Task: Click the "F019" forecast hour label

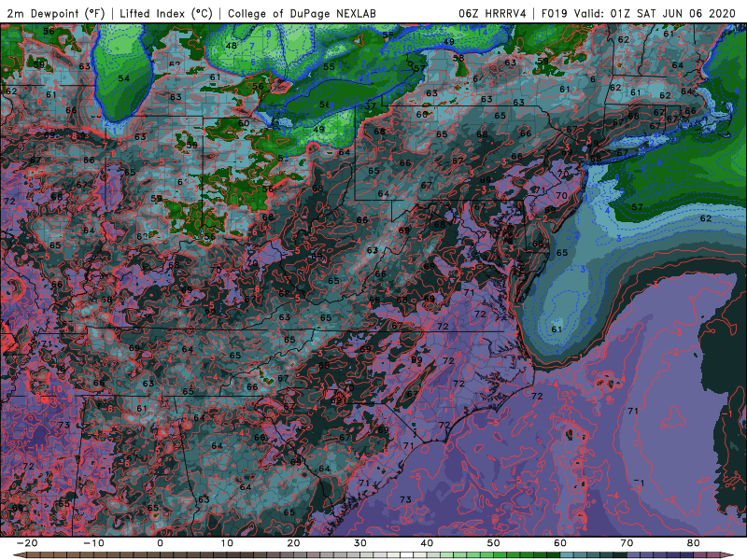Action: coord(554,14)
